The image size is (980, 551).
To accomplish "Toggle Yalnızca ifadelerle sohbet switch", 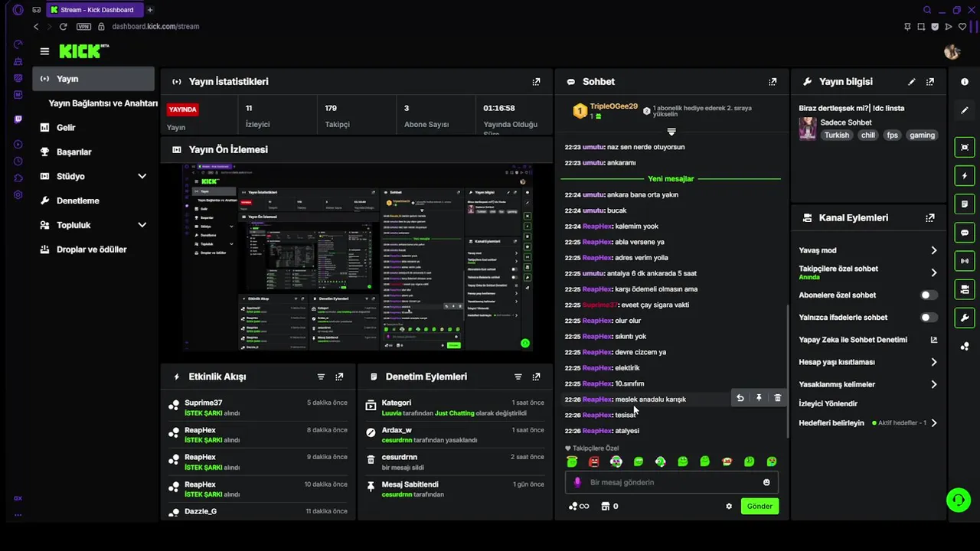I will tap(928, 317).
